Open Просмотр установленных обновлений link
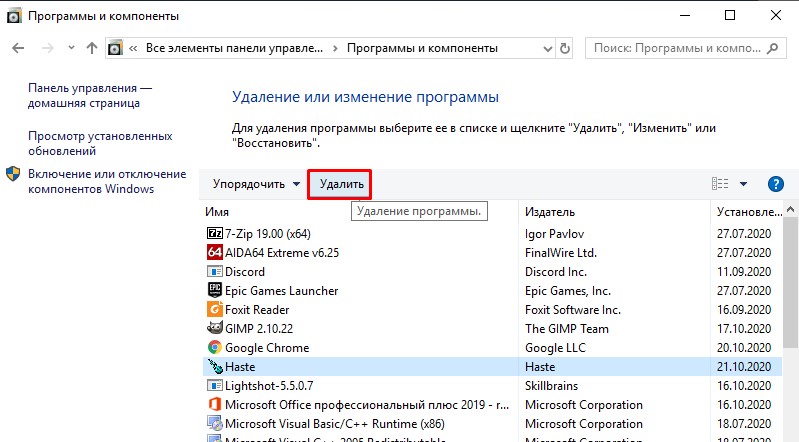 [100, 144]
